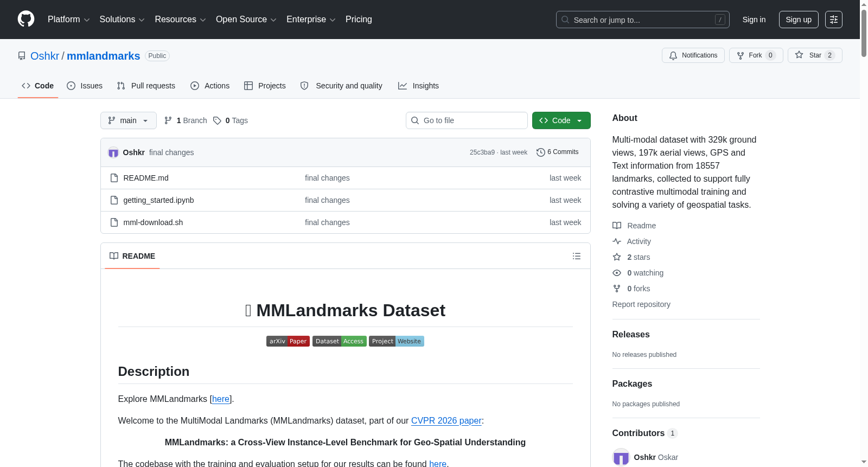Screen dimensions: 868x467
Task: Click the Fork count 0 badge
Action: pos(770,55)
